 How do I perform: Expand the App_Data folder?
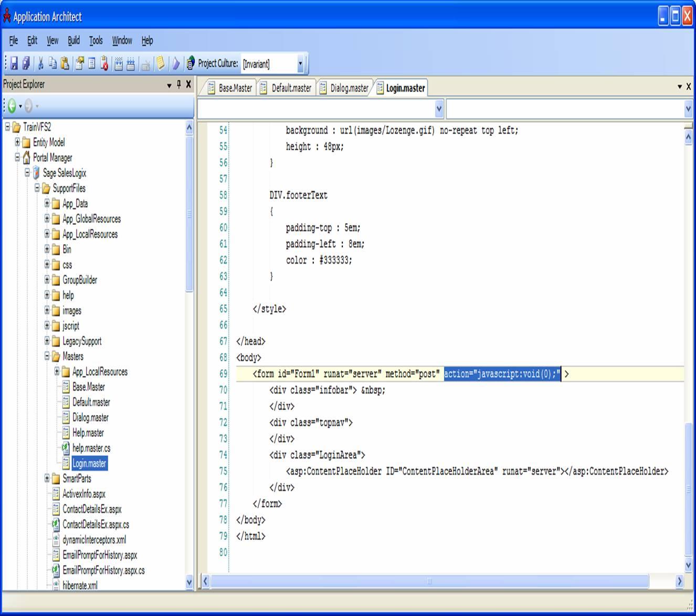tap(47, 203)
